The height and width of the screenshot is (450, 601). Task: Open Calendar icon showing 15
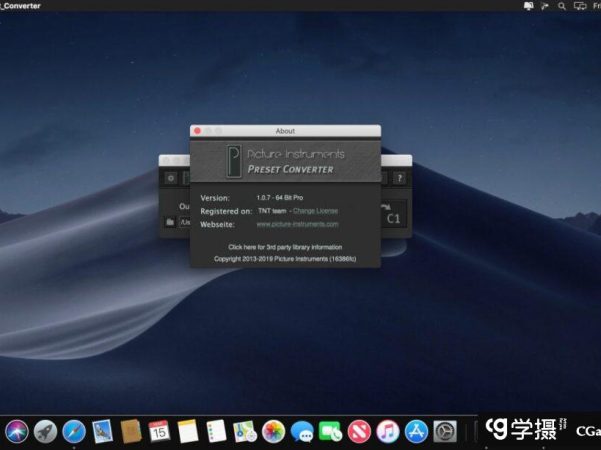point(159,431)
